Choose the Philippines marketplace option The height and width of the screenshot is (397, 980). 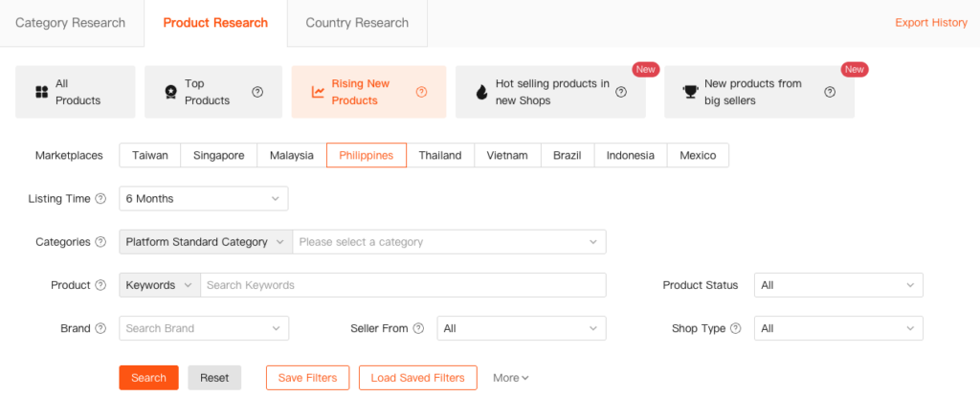pos(366,155)
